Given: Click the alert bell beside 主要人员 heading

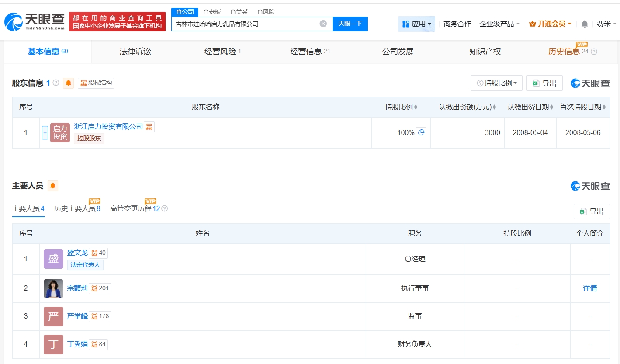Looking at the screenshot, I should [53, 186].
